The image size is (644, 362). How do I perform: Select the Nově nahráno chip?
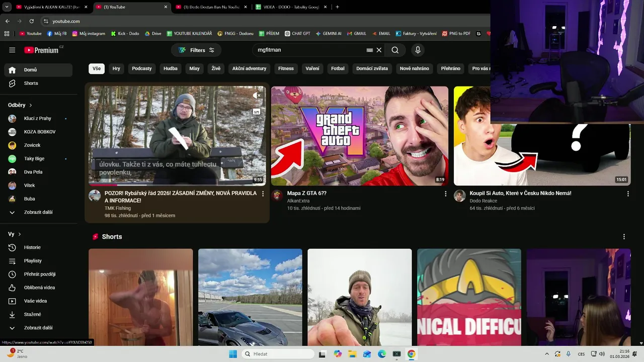415,68
